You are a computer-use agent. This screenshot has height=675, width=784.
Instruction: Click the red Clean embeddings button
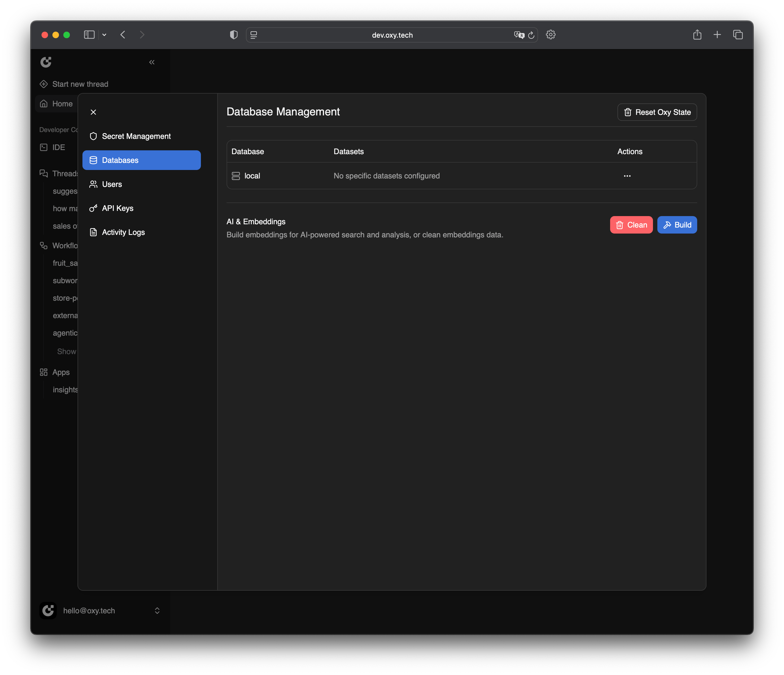point(631,225)
